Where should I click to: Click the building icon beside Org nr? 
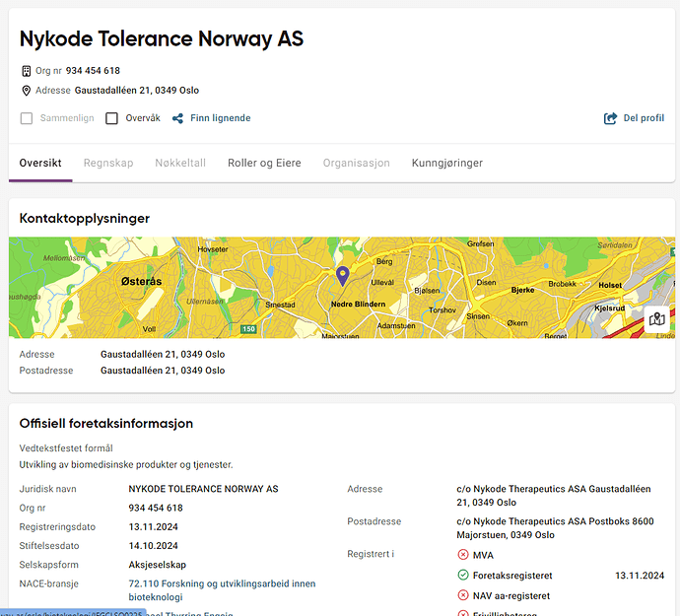27,71
